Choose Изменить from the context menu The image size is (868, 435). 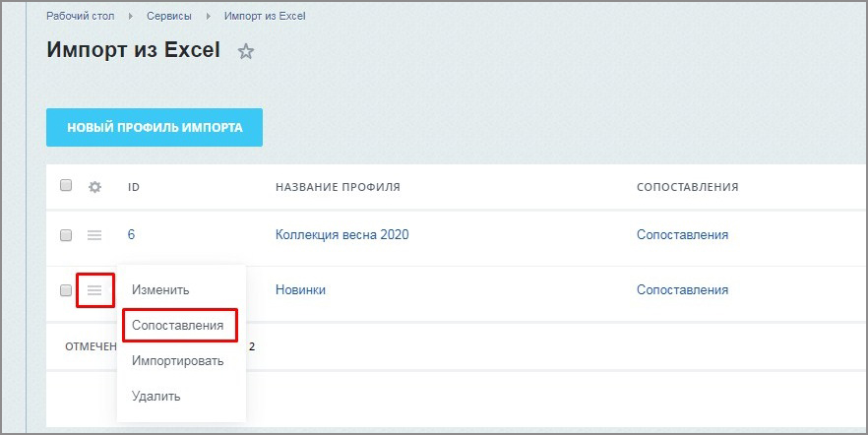pyautogui.click(x=160, y=290)
